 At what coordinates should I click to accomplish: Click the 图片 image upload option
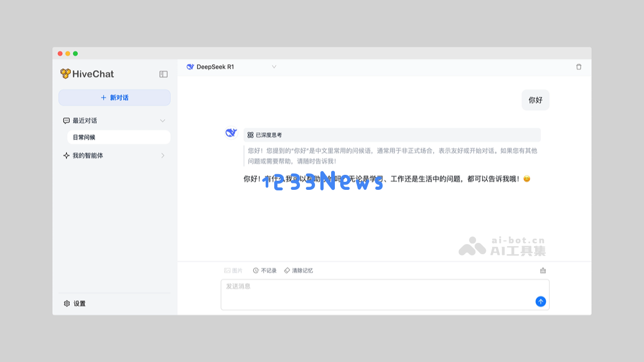coord(233,270)
